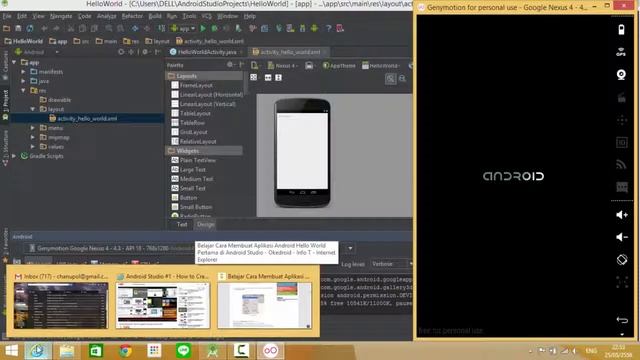Screen dimensions: 640x360
Task: Expand the manifests folder
Action: 24,72
